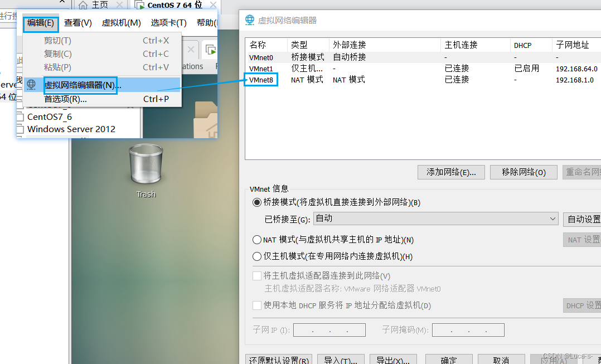Viewport: 601px width, 364px height.
Task: Check the CentOS7_6 library checkbox
Action: (x=20, y=117)
